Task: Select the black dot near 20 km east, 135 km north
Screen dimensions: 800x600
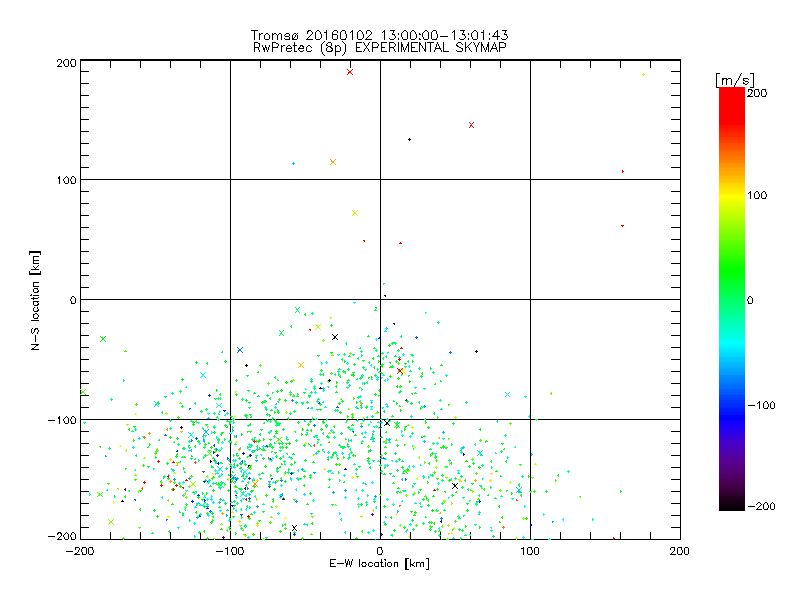Action: point(409,139)
